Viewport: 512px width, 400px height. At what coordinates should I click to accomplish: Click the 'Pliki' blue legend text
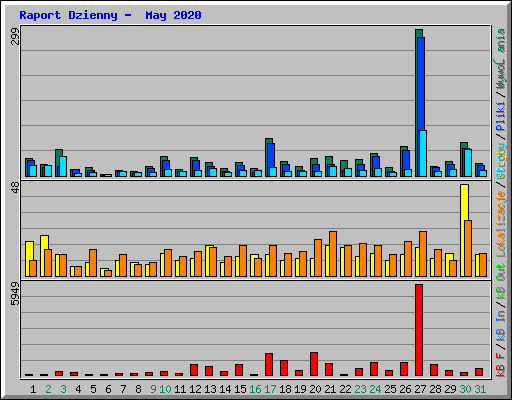(501, 116)
